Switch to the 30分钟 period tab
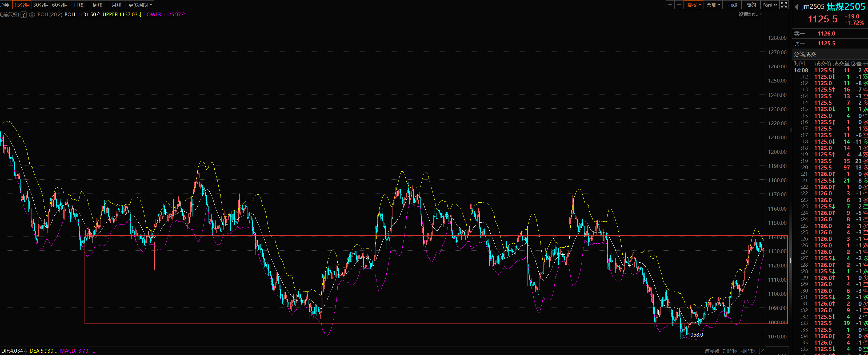868x355 pixels. pos(41,5)
